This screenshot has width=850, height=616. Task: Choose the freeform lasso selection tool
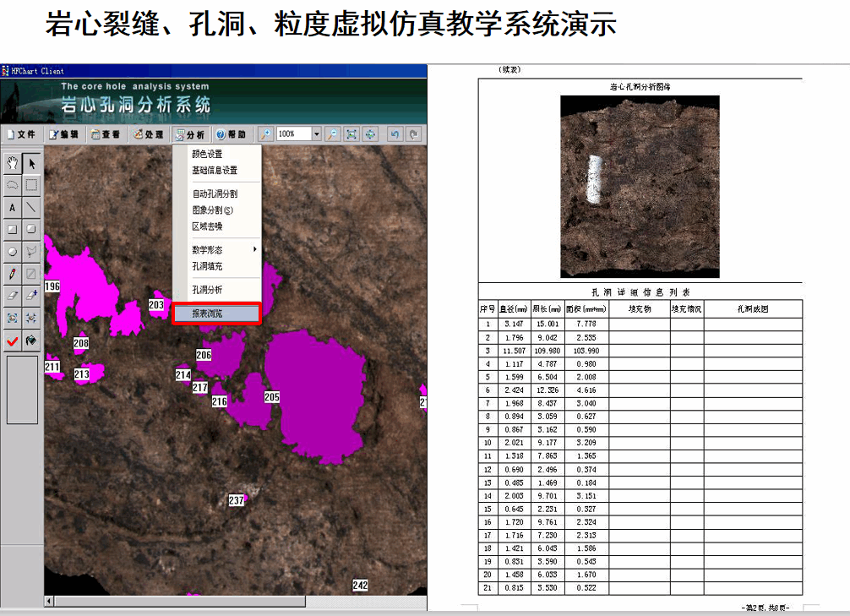tap(13, 185)
